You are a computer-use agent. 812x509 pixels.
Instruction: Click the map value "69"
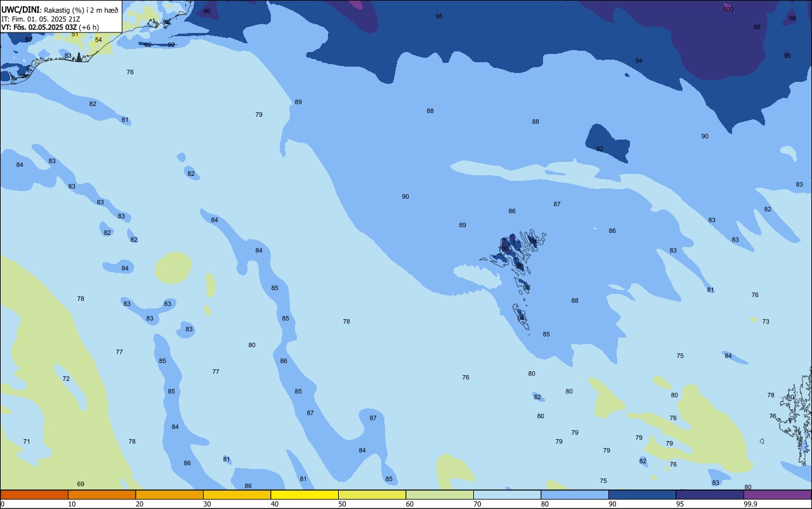tap(81, 484)
